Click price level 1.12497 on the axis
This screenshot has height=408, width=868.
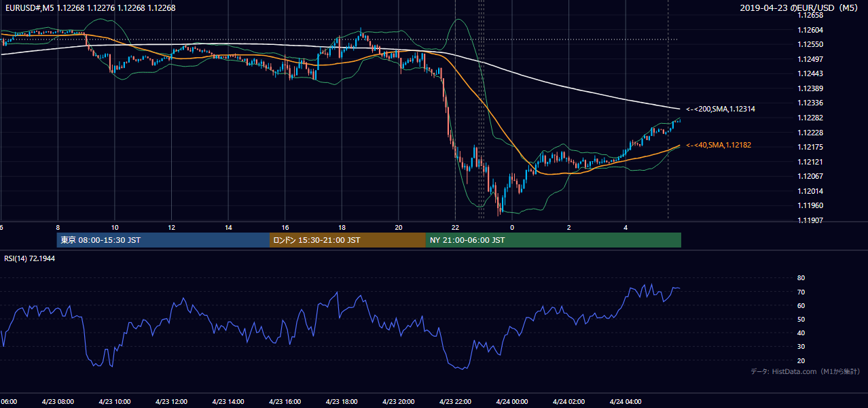coord(810,59)
